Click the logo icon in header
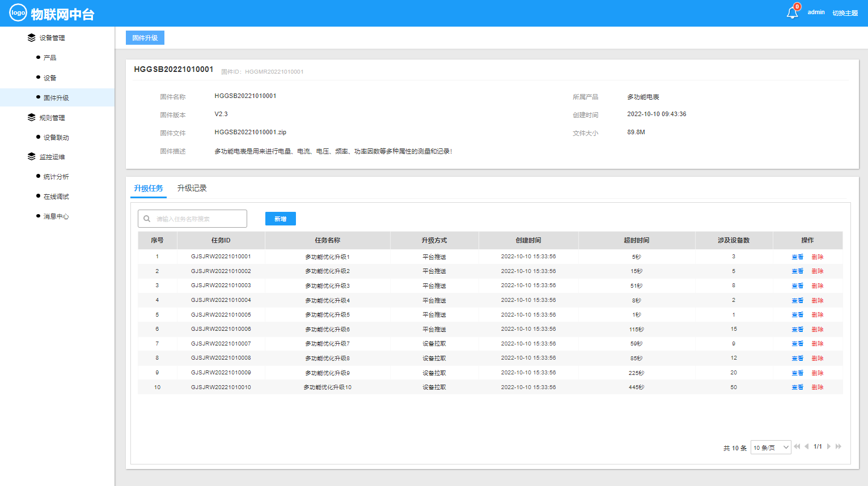Screen dimensions: 868x486 (18, 12)
